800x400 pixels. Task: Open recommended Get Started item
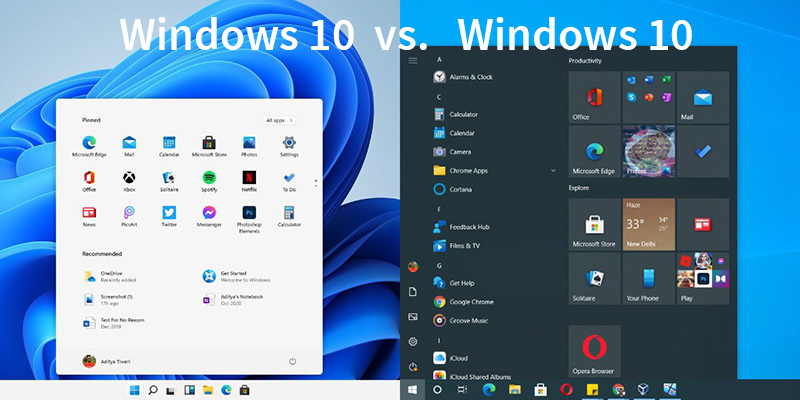tap(236, 277)
